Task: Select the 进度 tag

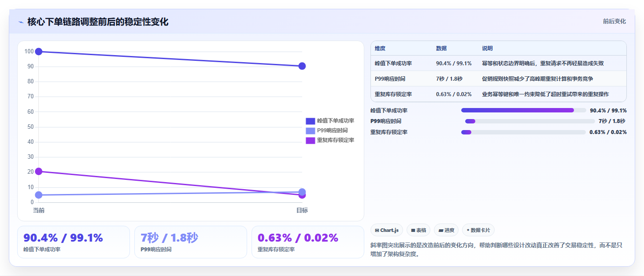Action: coord(446,230)
